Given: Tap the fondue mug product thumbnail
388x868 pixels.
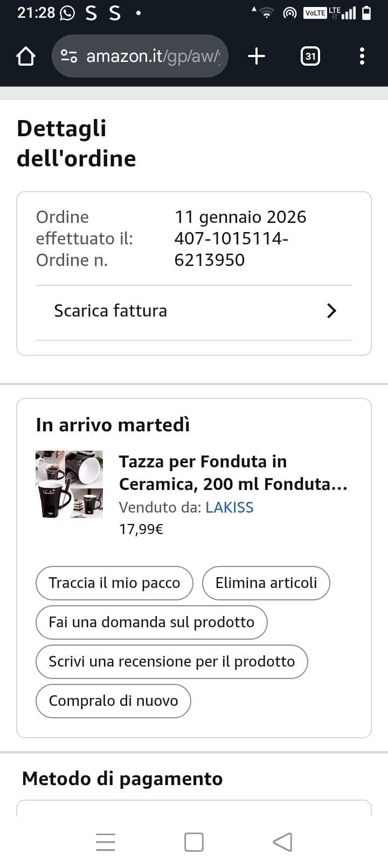Looking at the screenshot, I should tap(69, 485).
